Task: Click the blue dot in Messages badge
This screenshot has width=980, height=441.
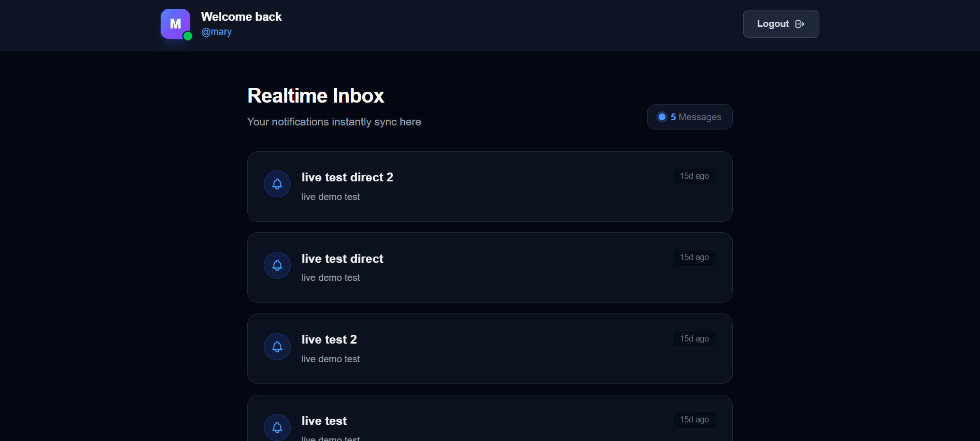Action: (662, 117)
